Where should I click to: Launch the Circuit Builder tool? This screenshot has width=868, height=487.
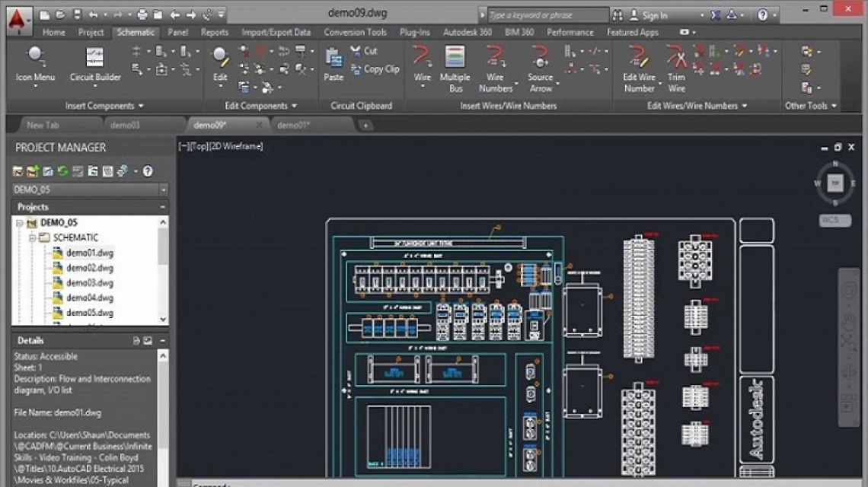(x=94, y=65)
